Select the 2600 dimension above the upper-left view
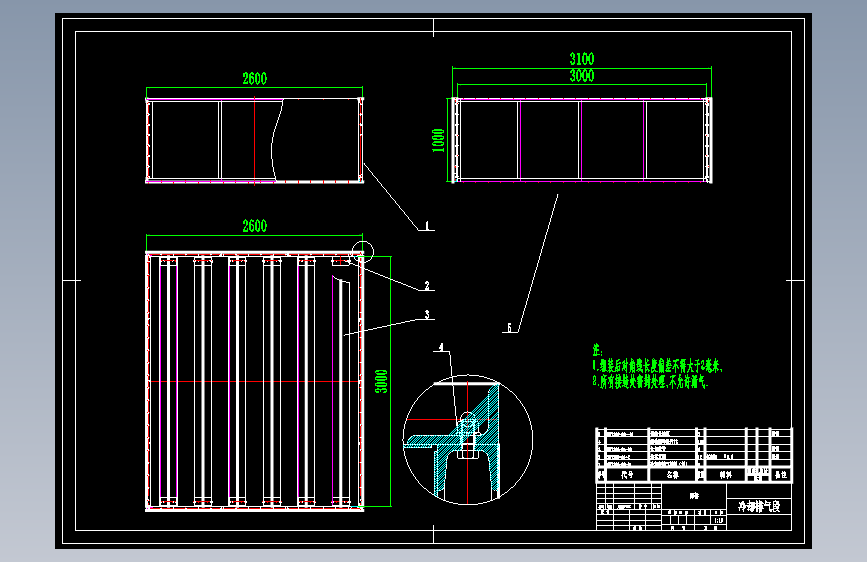Viewport: 867px width, 562px height. 254,79
